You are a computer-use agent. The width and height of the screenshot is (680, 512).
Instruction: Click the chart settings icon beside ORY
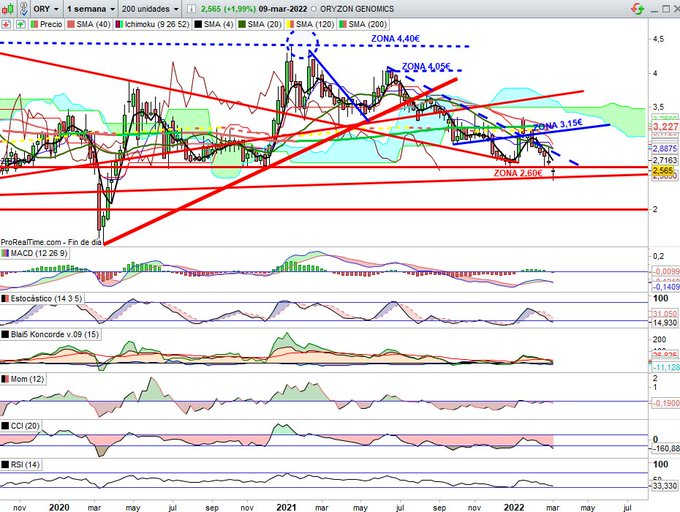click(x=24, y=8)
